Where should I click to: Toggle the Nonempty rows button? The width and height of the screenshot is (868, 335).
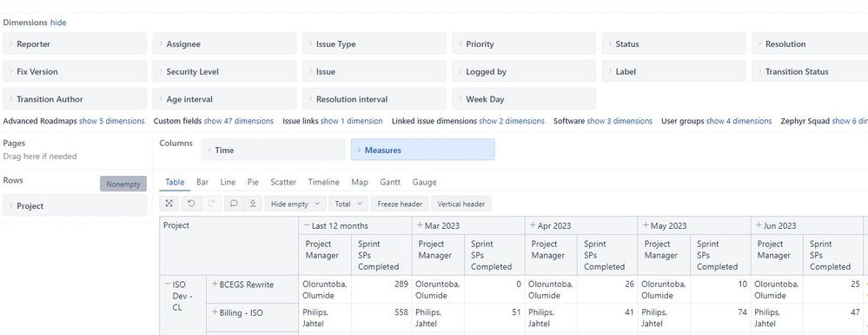pyautogui.click(x=123, y=184)
